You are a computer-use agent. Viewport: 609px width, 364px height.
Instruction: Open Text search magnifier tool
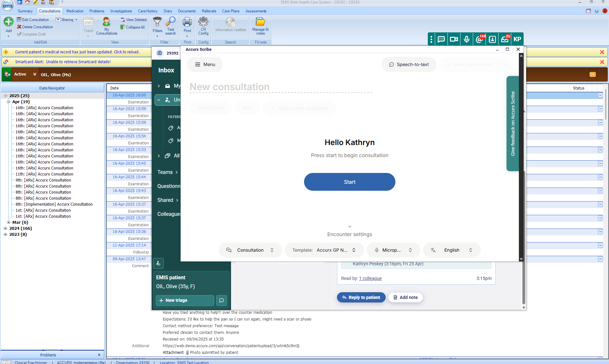170,26
